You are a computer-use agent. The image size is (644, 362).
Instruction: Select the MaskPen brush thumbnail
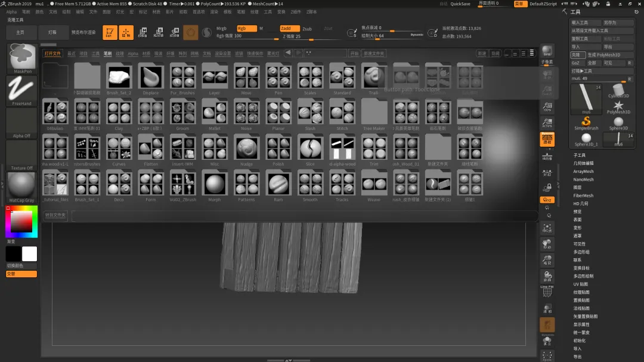coord(21,57)
